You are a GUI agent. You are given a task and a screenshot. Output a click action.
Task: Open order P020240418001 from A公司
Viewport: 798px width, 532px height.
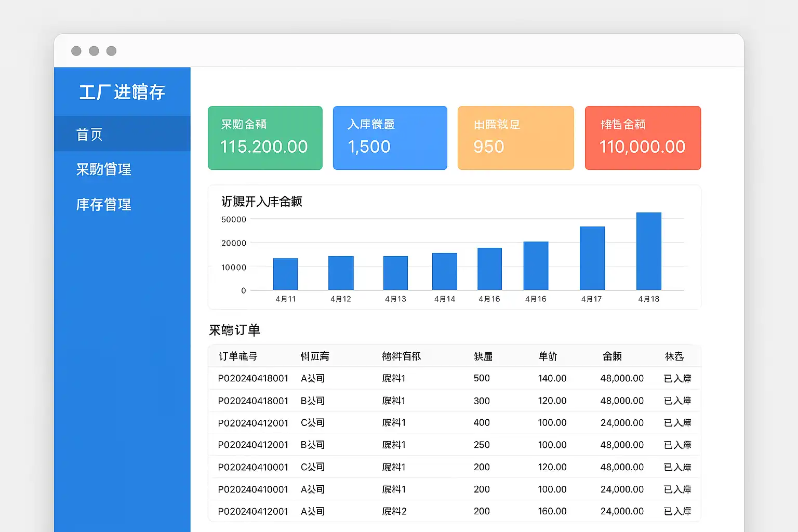tap(455, 378)
